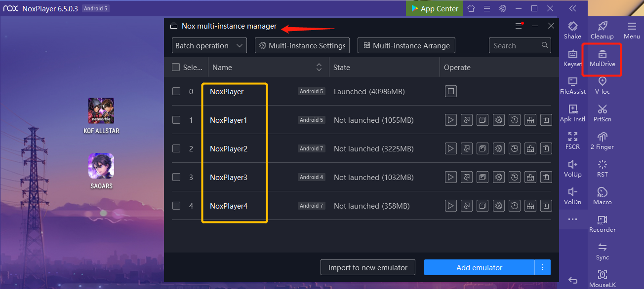Image resolution: width=644 pixels, height=289 pixels.
Task: Open the Menu in the sidebar
Action: click(632, 30)
